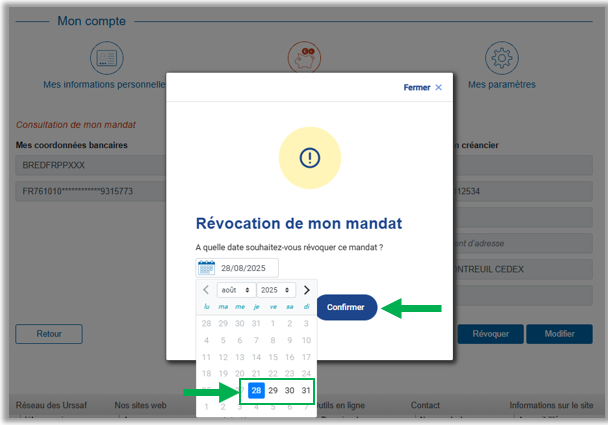The image size is (608, 425).
Task: Click Consultation de mon mandat text
Action: [76, 125]
